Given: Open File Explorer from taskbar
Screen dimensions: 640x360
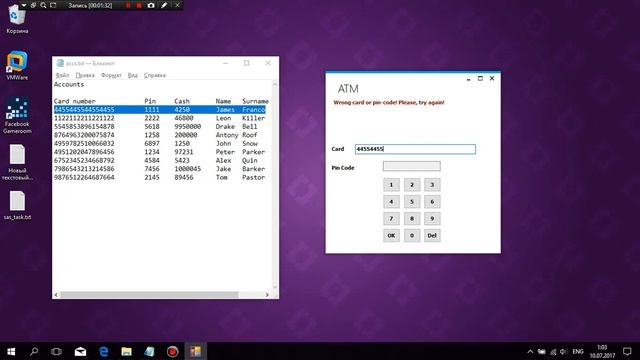Looking at the screenshot, I should [127, 351].
